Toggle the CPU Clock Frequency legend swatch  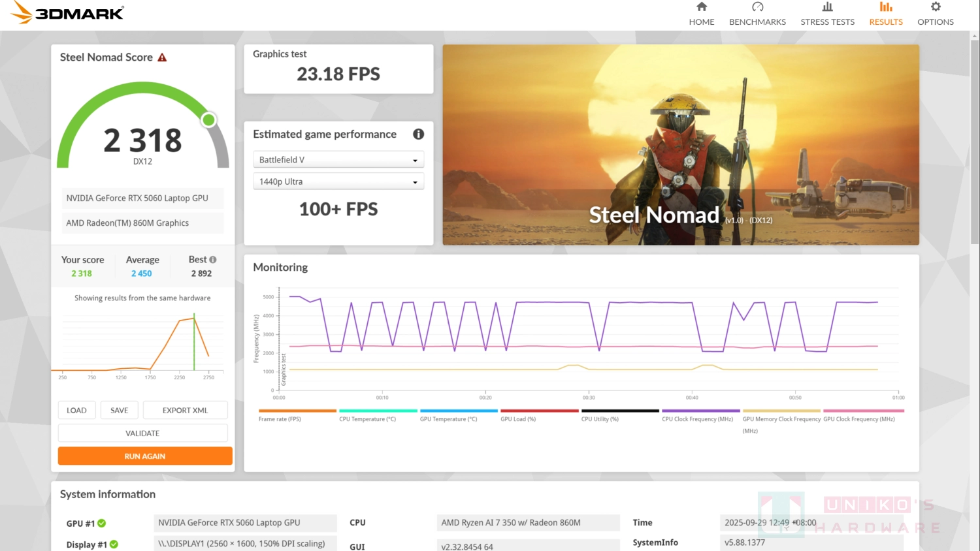tap(701, 411)
